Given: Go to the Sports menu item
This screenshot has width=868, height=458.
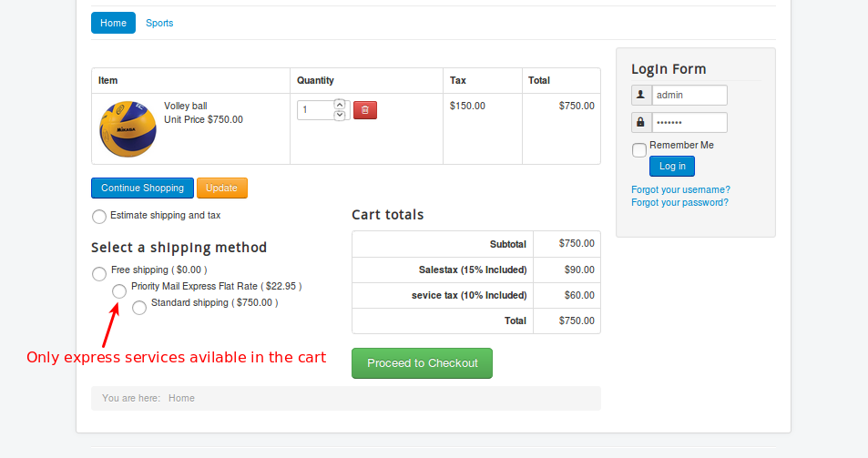Looking at the screenshot, I should click(159, 23).
